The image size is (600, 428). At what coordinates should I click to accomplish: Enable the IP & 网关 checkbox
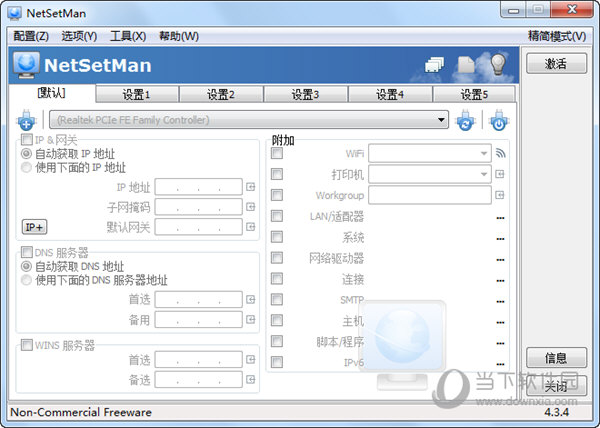coord(27,139)
